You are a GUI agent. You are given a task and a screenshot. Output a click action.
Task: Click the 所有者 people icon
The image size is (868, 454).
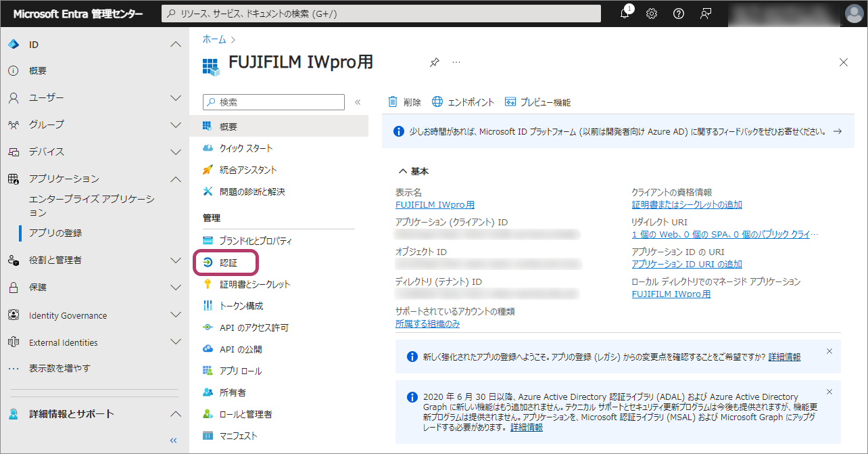click(x=208, y=392)
